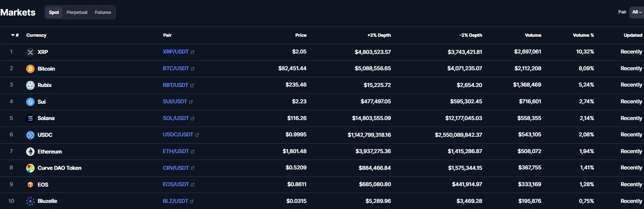This screenshot has height=209, width=644.
Task: Open the USDC/USDT pair link
Action: (178, 135)
